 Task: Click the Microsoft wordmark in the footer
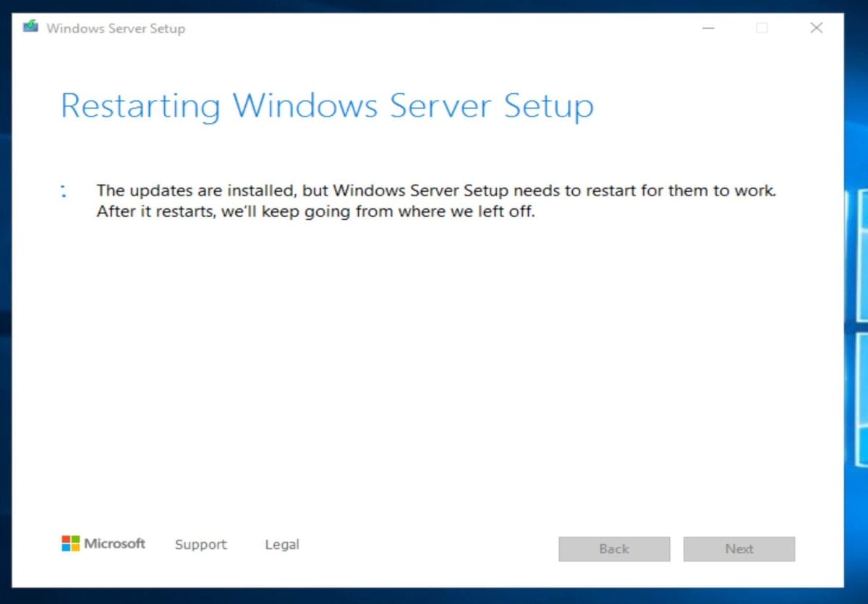[x=114, y=544]
